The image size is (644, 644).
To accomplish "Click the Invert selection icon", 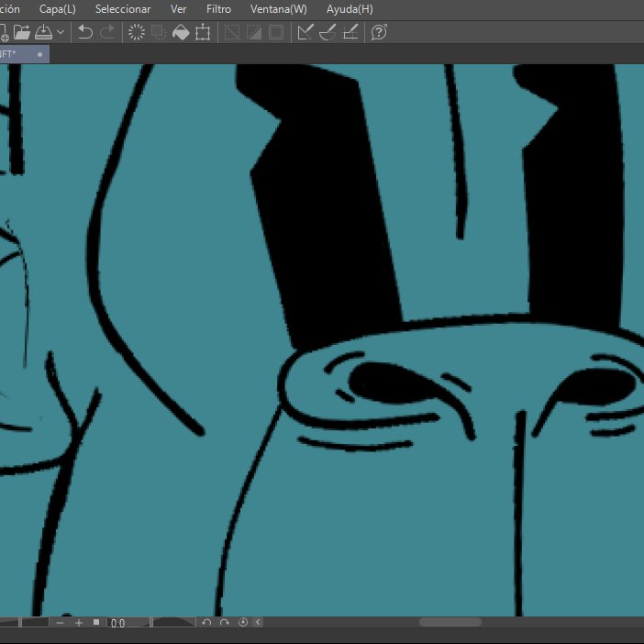I will point(254,32).
